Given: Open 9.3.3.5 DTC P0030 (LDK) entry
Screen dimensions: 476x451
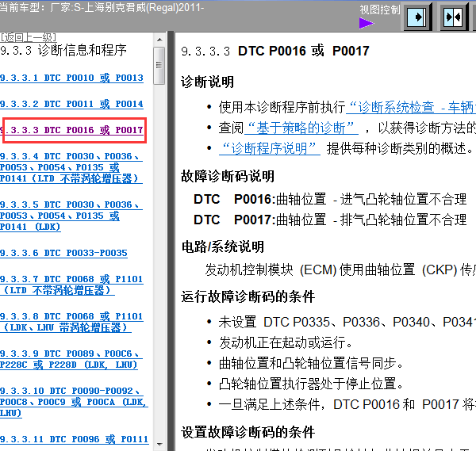Looking at the screenshot, I should tap(71, 216).
